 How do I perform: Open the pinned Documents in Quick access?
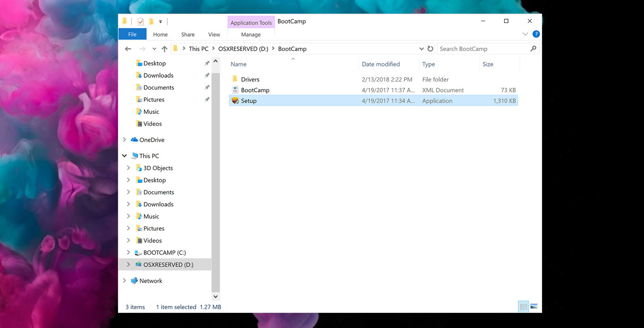159,88
